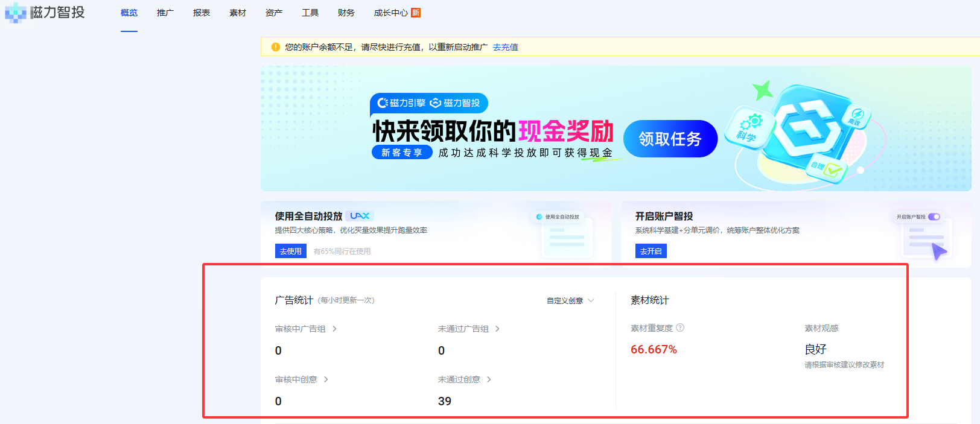Image resolution: width=980 pixels, height=424 pixels.
Task: Open 成长中心 in navigation
Action: click(x=391, y=13)
